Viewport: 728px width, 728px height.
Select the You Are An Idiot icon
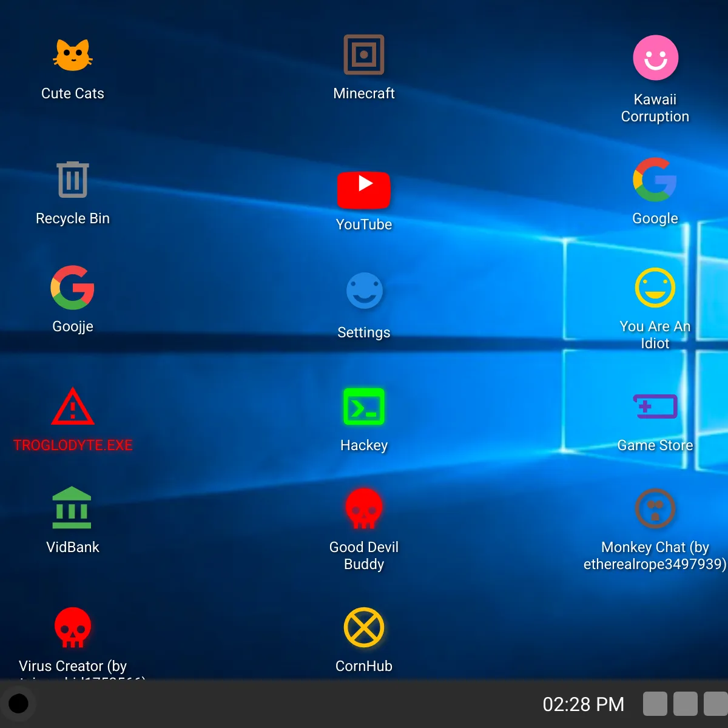pos(655,288)
